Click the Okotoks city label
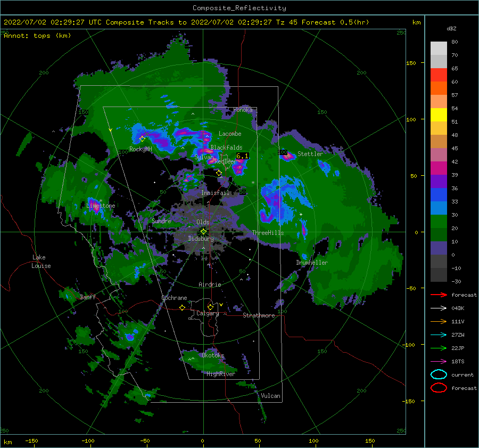 pos(213,355)
